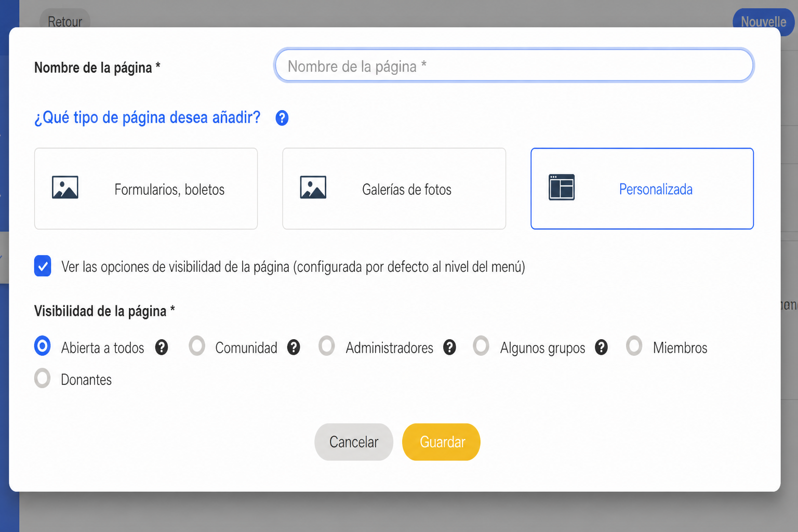Click the image icon in Galerías de fotos card

click(x=313, y=188)
